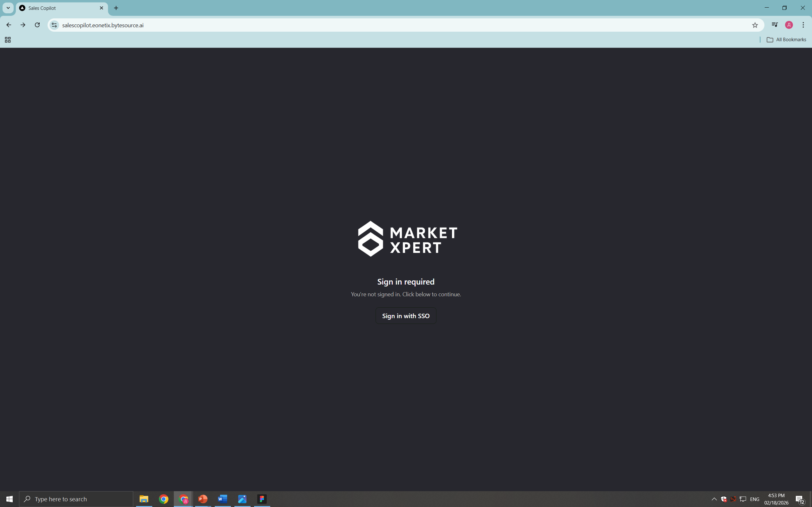The height and width of the screenshot is (507, 812).
Task: Open a new tab with plus button
Action: (x=116, y=8)
